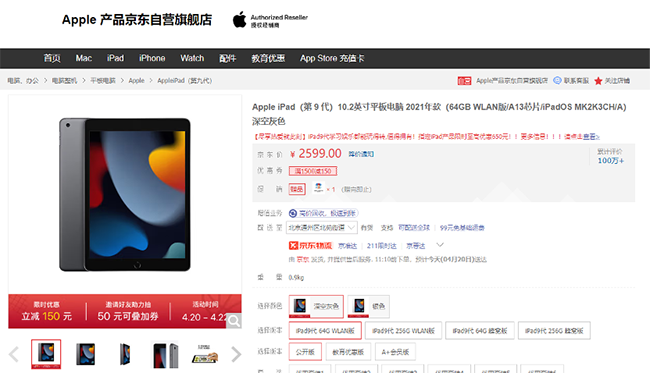Viewport: 650px width, 373px height.
Task: Go to next thumbnails with the right arrow
Action: pyautogui.click(x=236, y=354)
